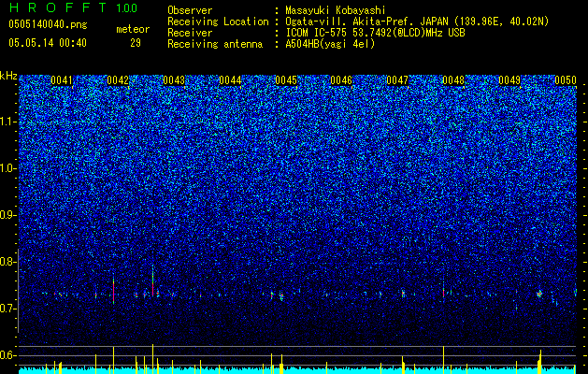588x374 pixels.
Task: Click the 0049 time marker
Action: coord(509,80)
